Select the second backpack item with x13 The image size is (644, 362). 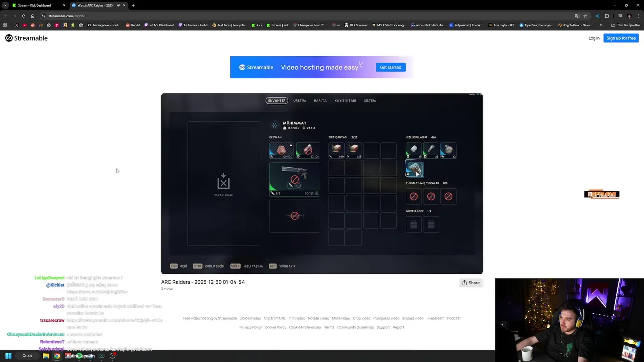click(354, 150)
